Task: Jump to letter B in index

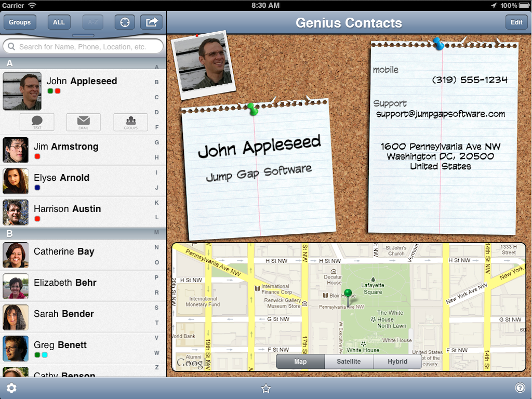Action: coord(157,82)
